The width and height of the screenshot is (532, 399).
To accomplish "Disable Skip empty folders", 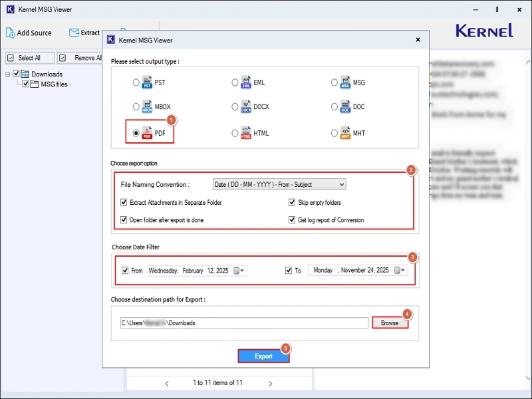I will pos(292,202).
